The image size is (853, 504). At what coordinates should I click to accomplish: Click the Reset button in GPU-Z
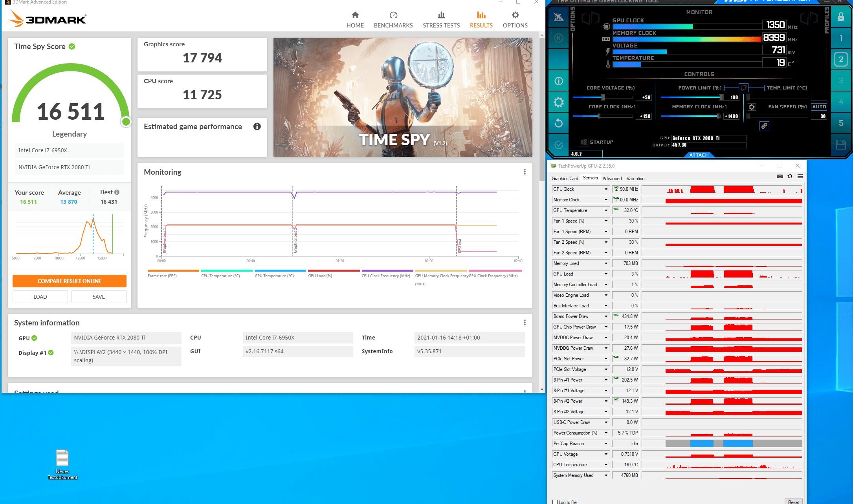[x=793, y=502]
